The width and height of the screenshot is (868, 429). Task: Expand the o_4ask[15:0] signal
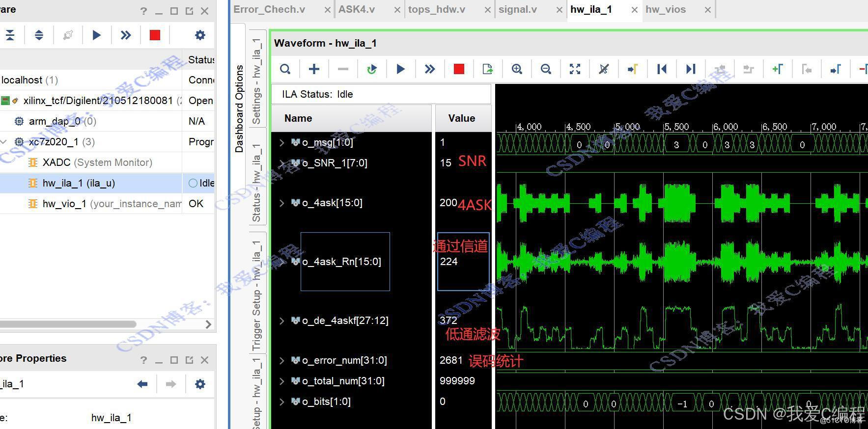281,203
